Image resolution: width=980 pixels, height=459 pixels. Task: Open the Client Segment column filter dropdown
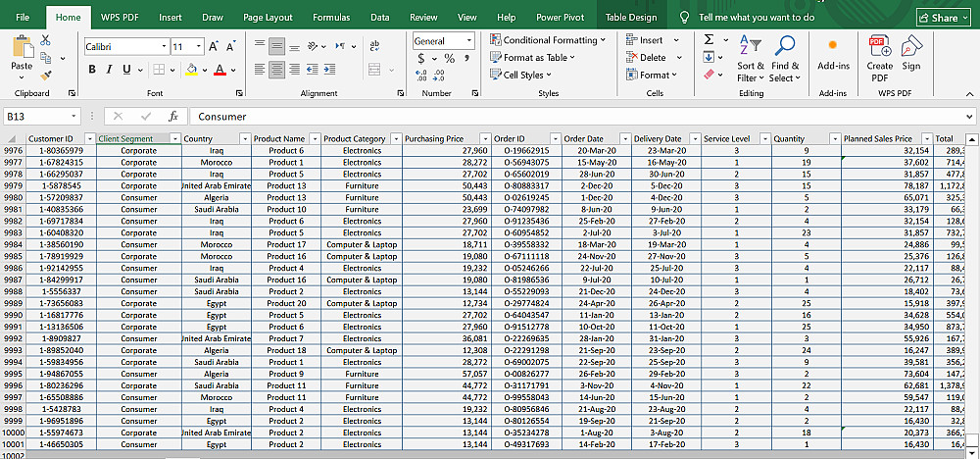(175, 139)
